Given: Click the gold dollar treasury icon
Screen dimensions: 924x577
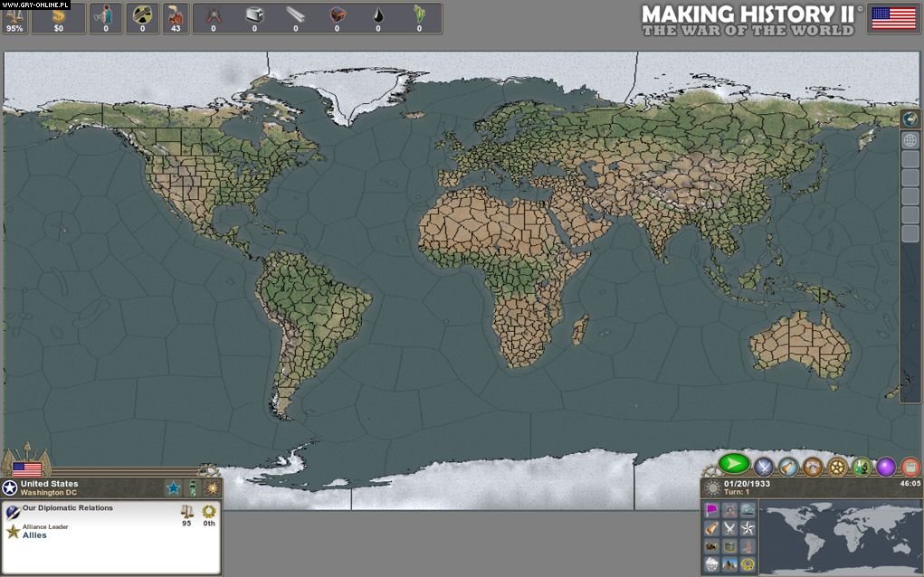Looking at the screenshot, I should point(58,14).
